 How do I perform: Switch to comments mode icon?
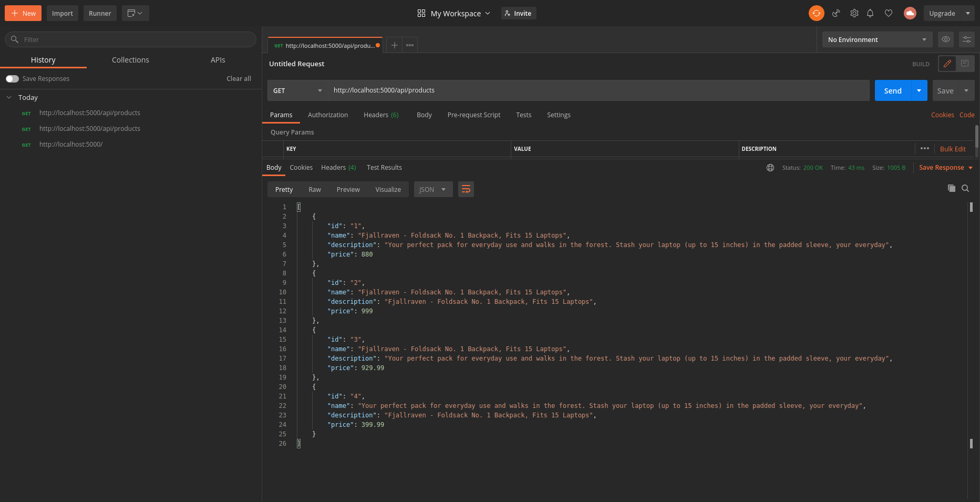965,64
